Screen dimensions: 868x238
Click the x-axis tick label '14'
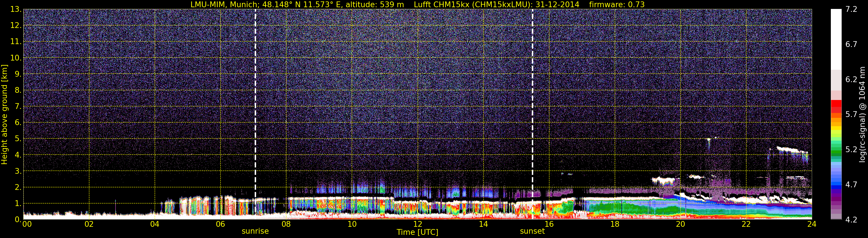[x=483, y=224]
